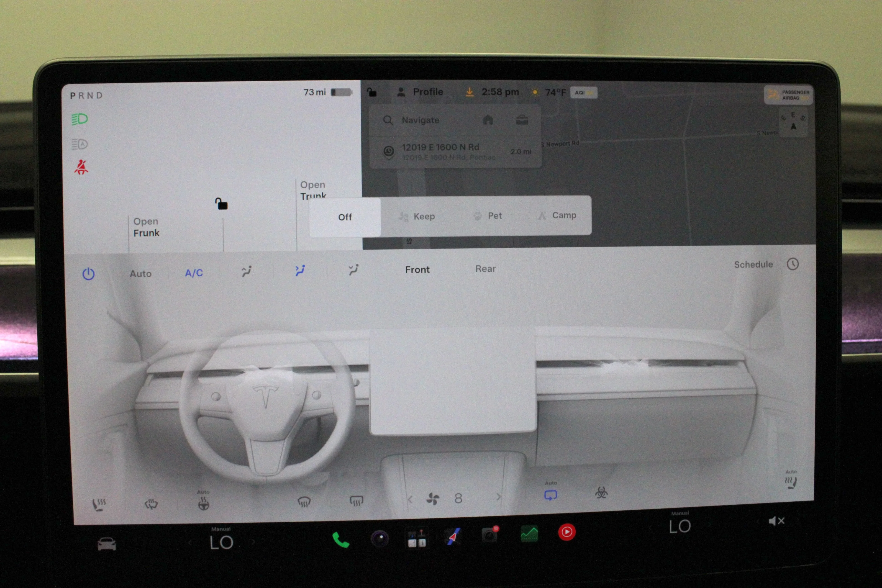The width and height of the screenshot is (882, 588).
Task: Switch to the Rear climate tab
Action: click(485, 269)
